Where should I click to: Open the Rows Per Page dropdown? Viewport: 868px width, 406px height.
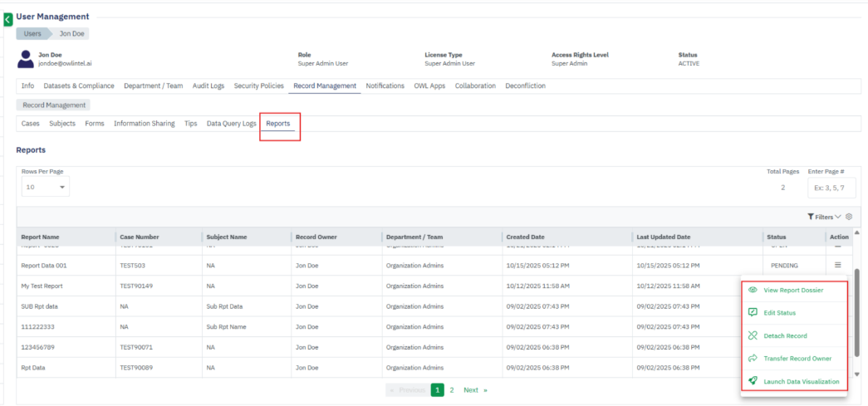click(x=46, y=188)
